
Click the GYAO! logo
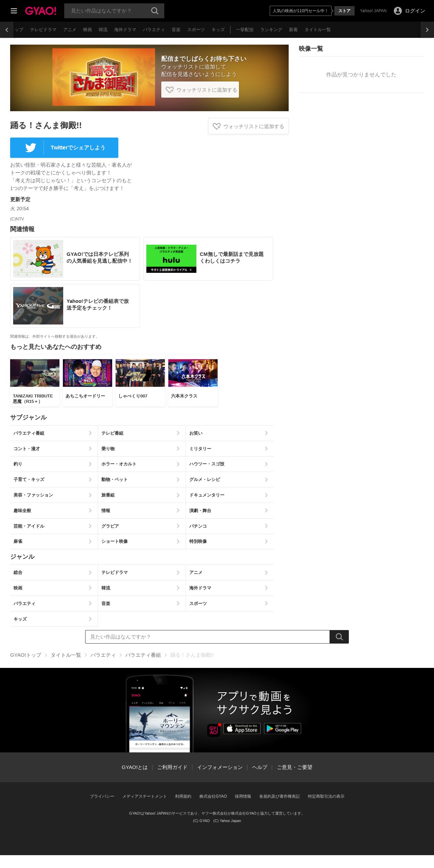41,11
